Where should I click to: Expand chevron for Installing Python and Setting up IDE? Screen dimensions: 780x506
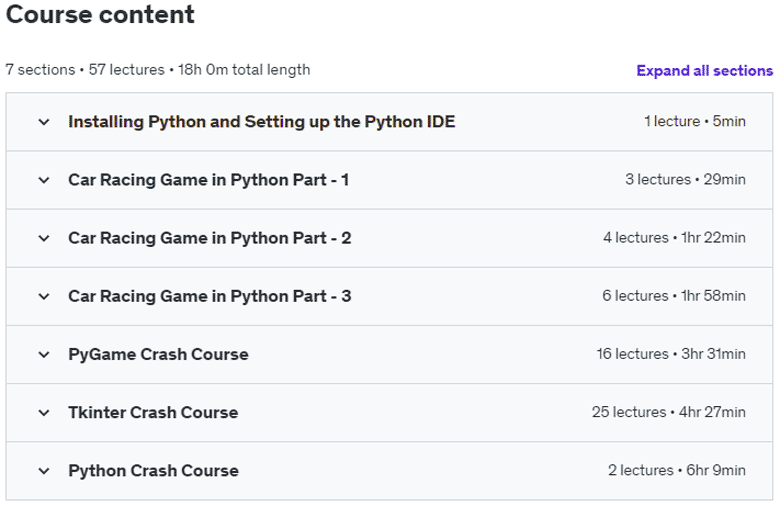(x=44, y=122)
